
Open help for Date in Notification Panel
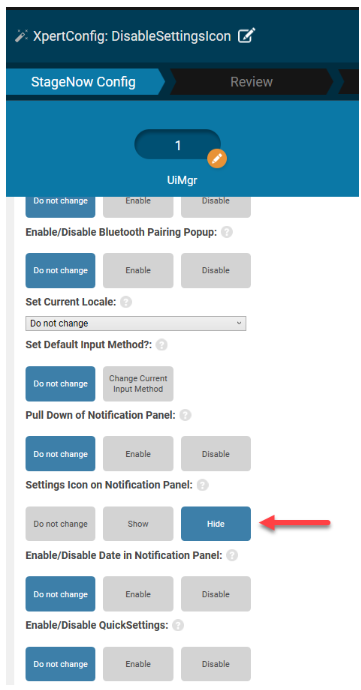pos(232,555)
